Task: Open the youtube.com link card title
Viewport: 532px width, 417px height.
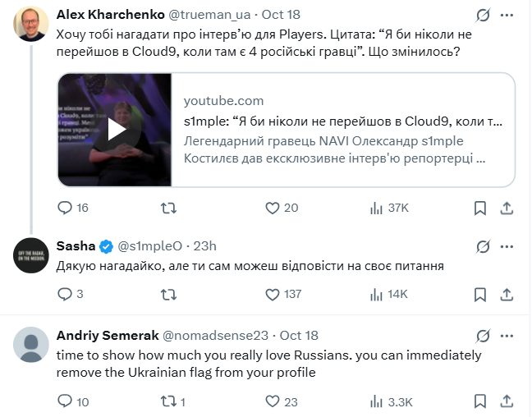Action: [x=342, y=121]
